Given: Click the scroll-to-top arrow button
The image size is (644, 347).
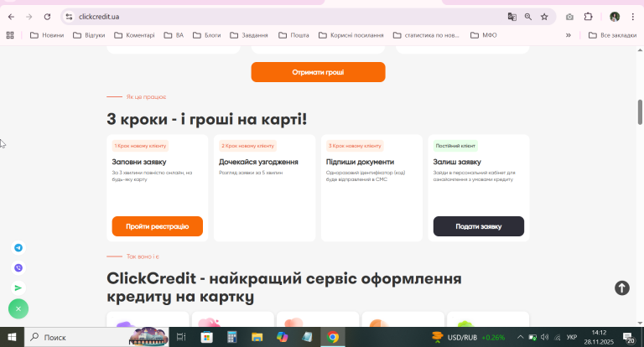Looking at the screenshot, I should click(x=622, y=287).
